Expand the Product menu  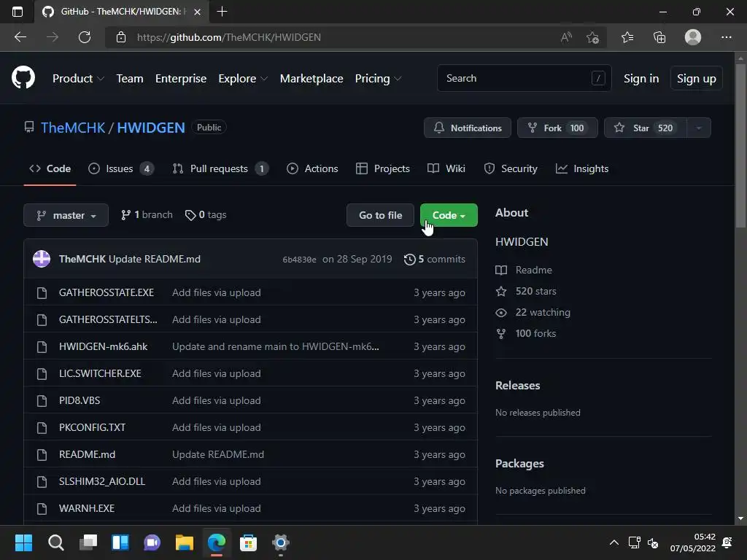(x=78, y=79)
